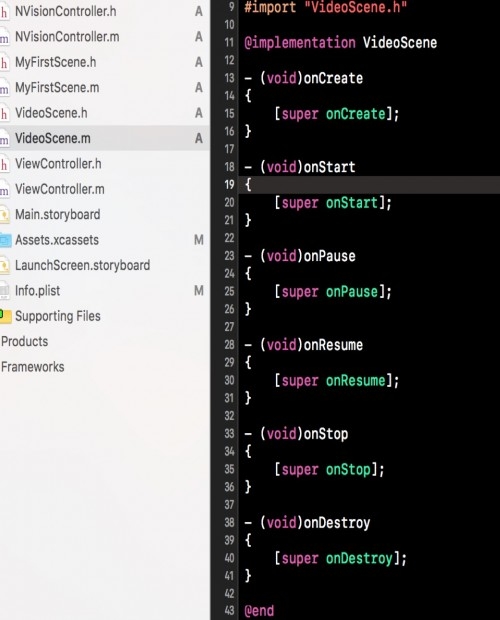Select the Info.plist file
Viewport: 500px width, 620px height.
point(38,291)
